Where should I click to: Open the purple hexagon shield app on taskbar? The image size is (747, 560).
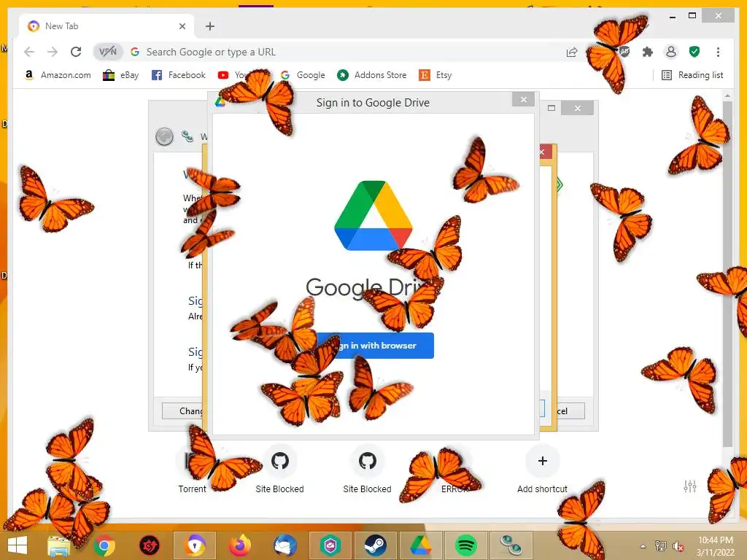point(330,545)
